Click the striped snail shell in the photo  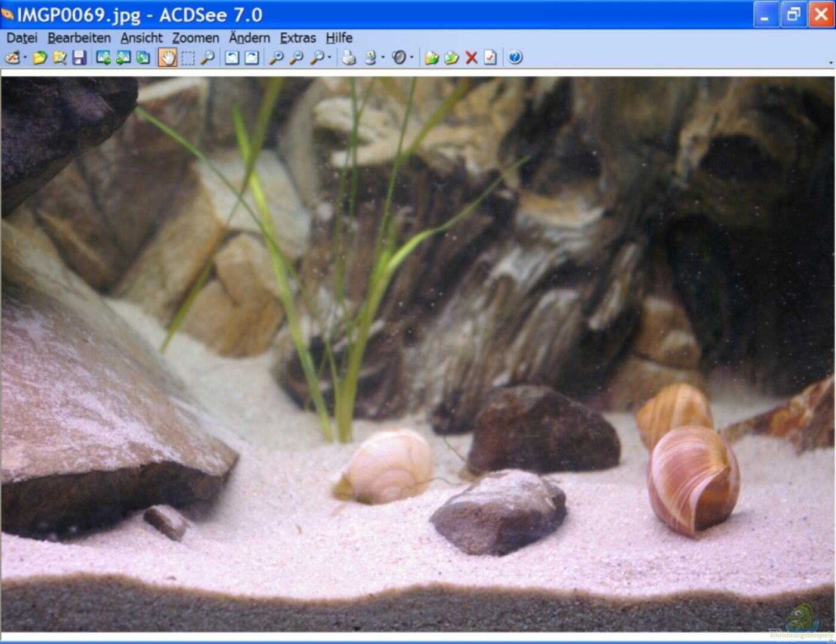coord(692,480)
